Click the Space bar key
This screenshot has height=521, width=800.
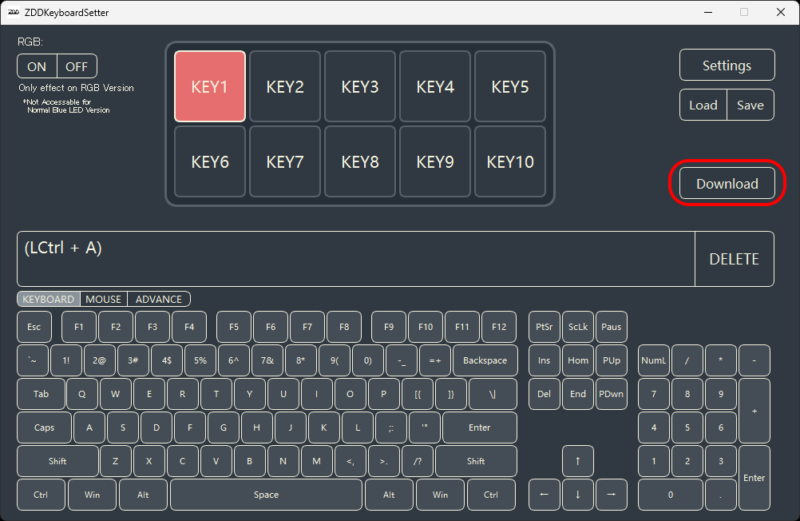click(x=266, y=494)
